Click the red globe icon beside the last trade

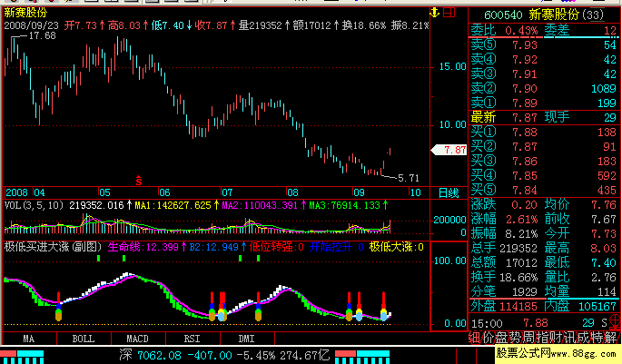[616, 321]
